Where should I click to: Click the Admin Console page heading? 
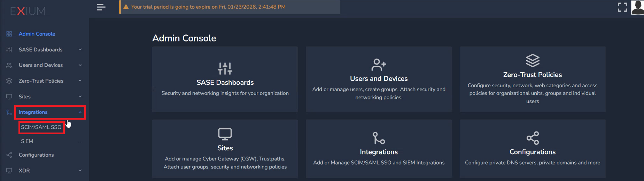click(x=184, y=38)
